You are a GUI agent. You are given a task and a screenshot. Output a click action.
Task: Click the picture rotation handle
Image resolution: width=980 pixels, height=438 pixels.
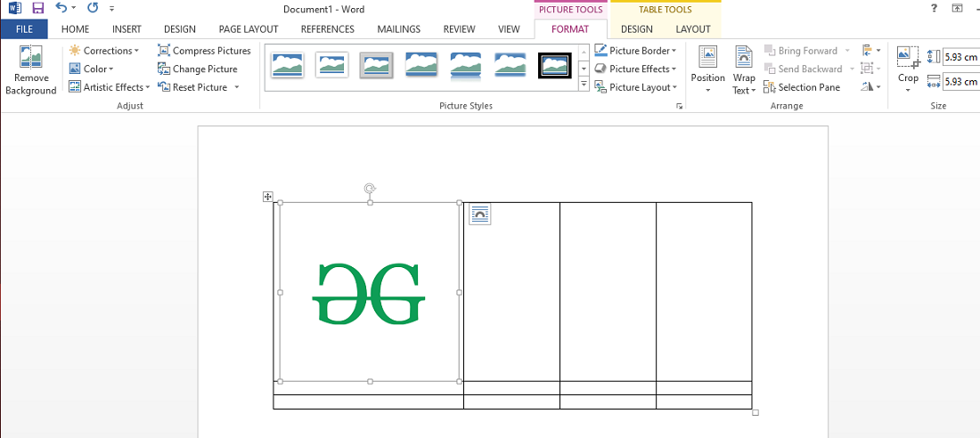[370, 188]
